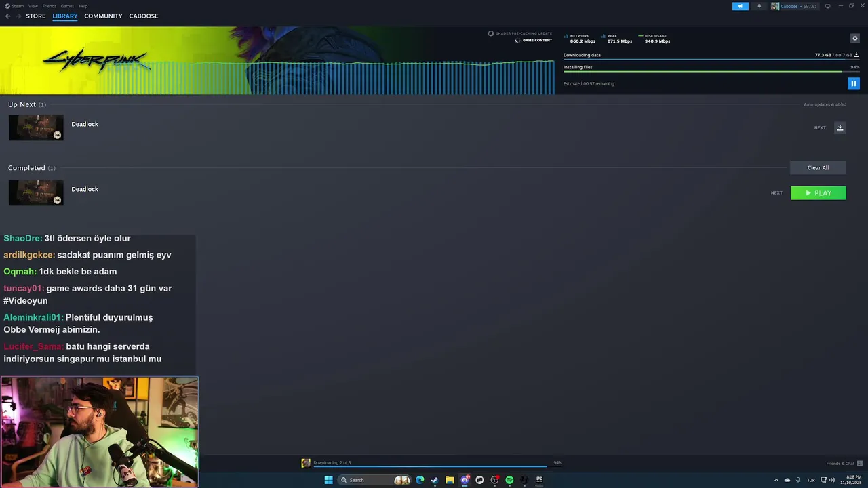Open the 8:18 PM clock and date

point(851,480)
